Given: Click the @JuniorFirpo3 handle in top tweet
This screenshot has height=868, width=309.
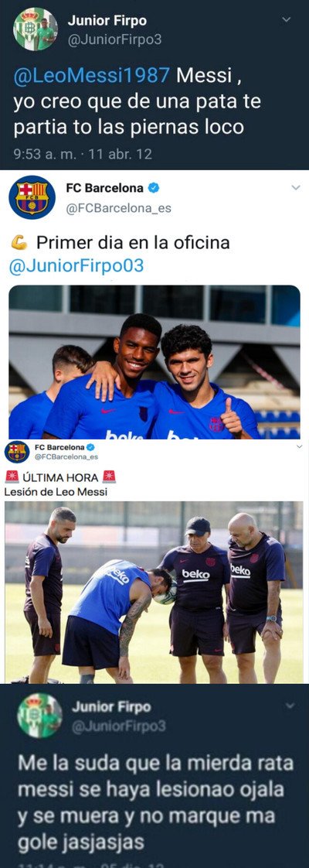Looking at the screenshot, I should [114, 39].
